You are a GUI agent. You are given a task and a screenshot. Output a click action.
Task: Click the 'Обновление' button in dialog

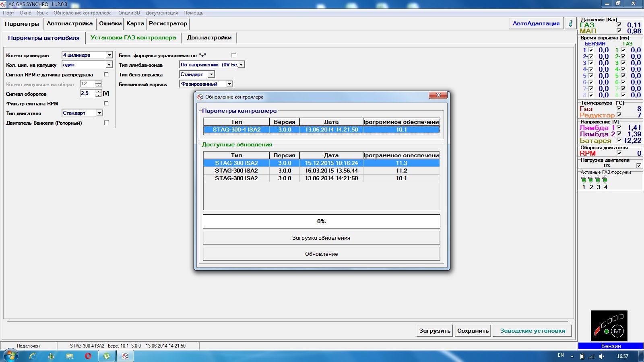[321, 254]
